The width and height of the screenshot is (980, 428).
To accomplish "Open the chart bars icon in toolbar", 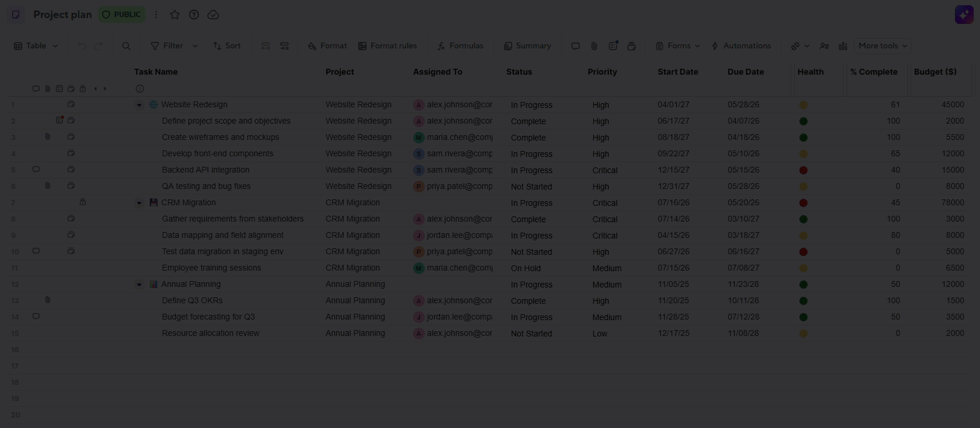I will click(x=843, y=46).
